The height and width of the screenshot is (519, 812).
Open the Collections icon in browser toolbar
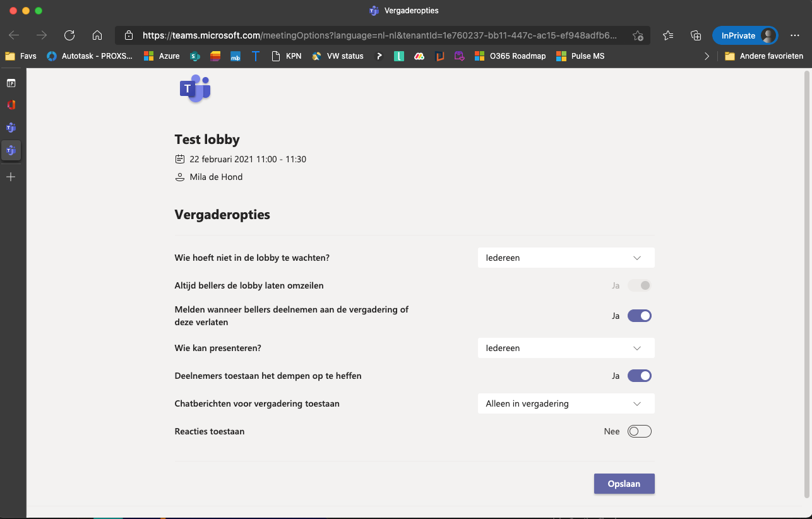coord(696,35)
